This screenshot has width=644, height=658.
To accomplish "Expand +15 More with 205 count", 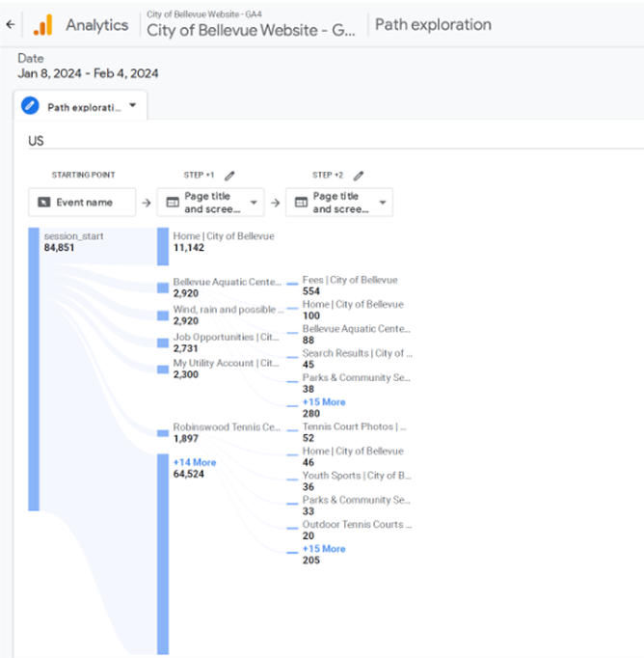I will 324,549.
